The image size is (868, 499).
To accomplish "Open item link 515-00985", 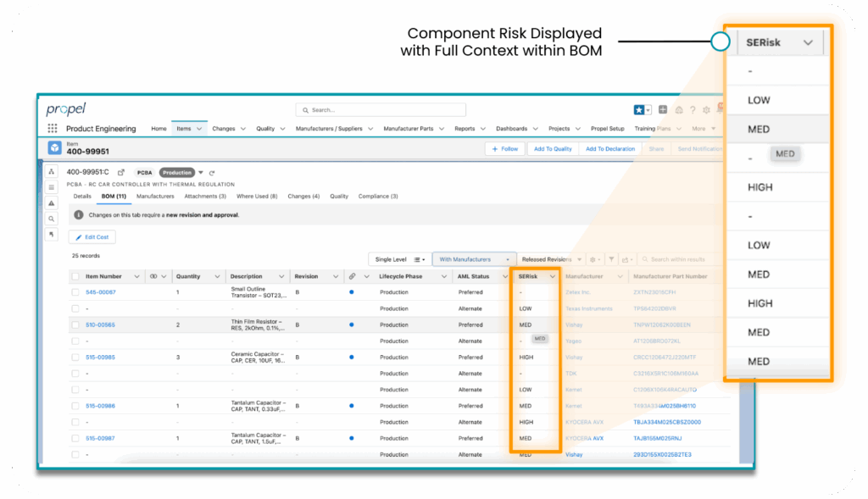I will click(x=100, y=357).
